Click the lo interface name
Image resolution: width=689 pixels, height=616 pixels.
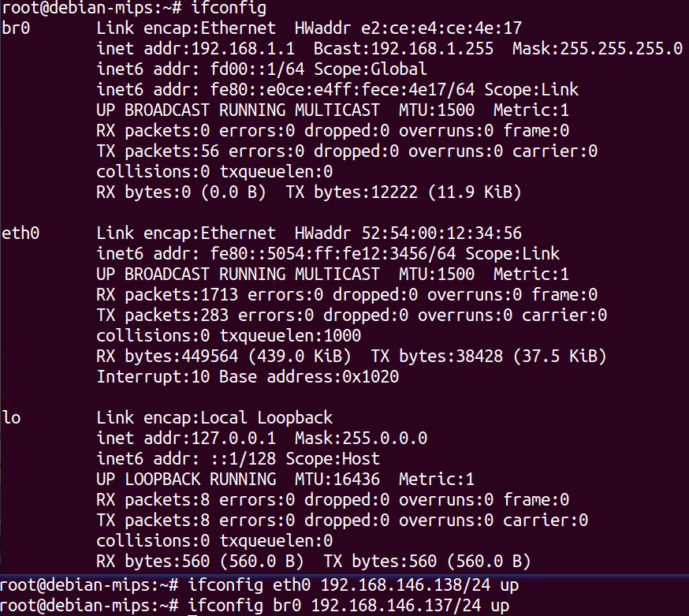[11, 417]
